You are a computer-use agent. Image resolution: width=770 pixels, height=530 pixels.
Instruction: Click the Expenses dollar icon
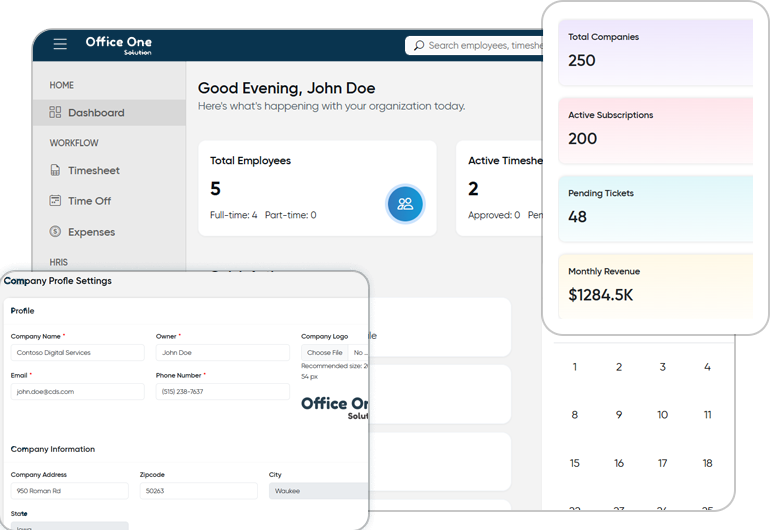coord(56,232)
